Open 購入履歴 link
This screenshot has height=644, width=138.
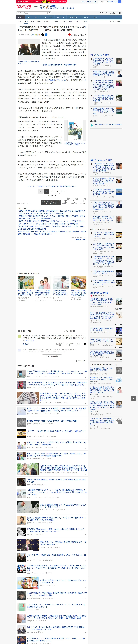tap(112, 13)
